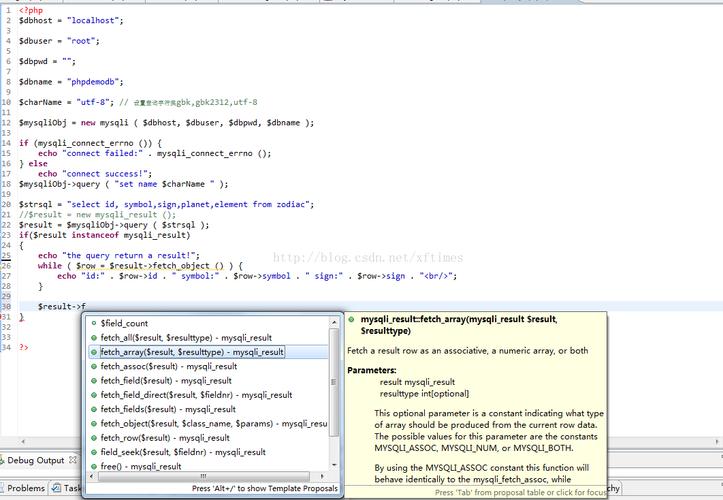Choose fetch_object proposal in the list
The height and width of the screenshot is (500, 723).
(214, 423)
